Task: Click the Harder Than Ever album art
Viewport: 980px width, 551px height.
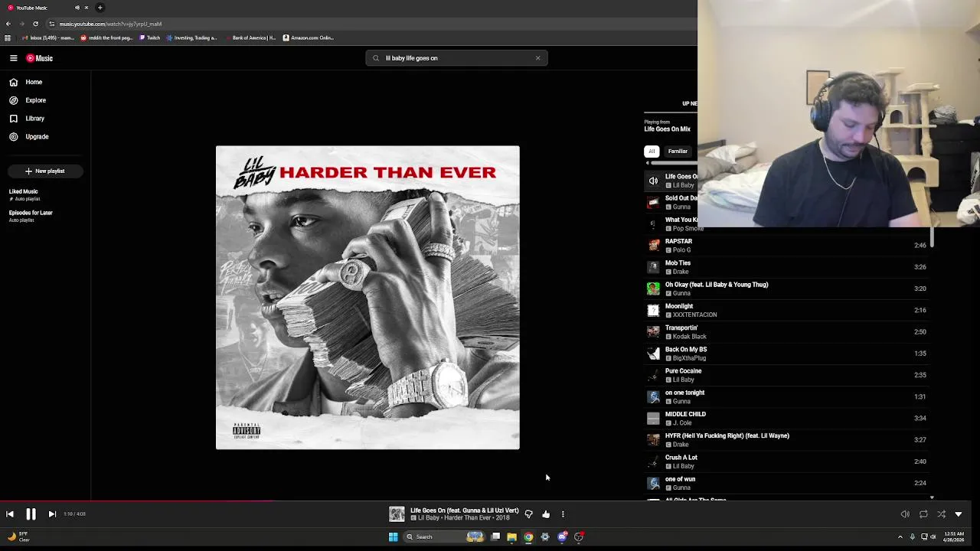Action: (367, 298)
